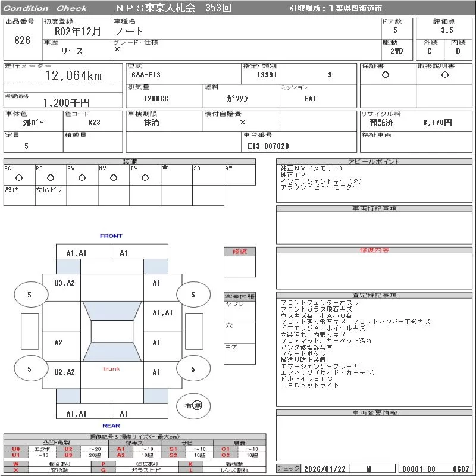Toggle the NV equipment circle mark

pyautogui.click(x=113, y=177)
